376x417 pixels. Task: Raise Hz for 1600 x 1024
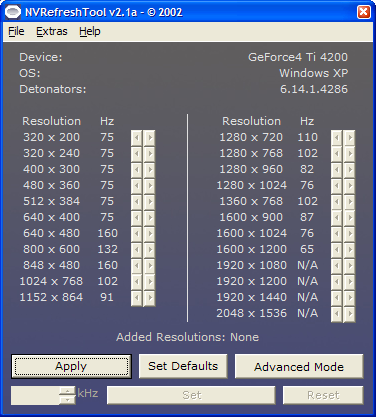[350, 234]
